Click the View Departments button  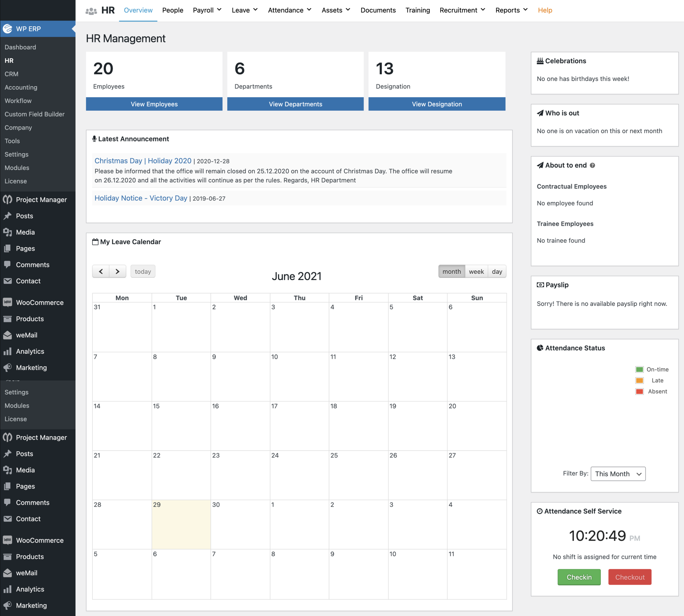coord(295,104)
